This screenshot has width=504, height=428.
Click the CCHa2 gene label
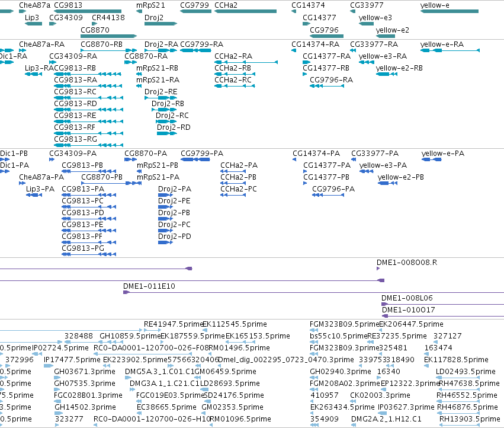click(x=226, y=5)
